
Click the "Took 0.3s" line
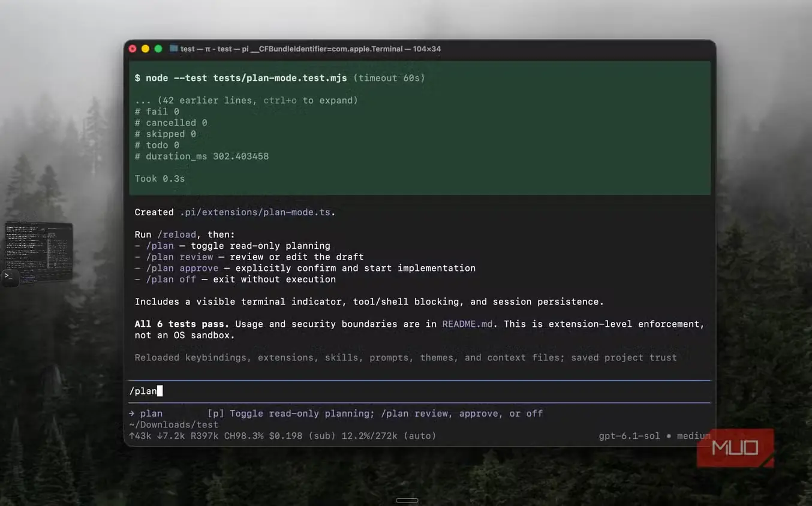(x=160, y=179)
